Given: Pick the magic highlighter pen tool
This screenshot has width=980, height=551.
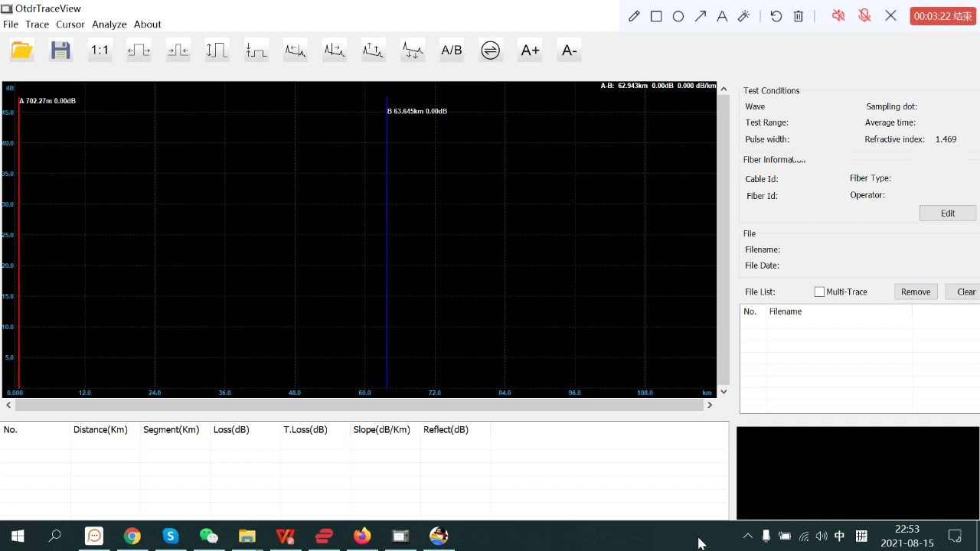Looking at the screenshot, I should point(743,16).
